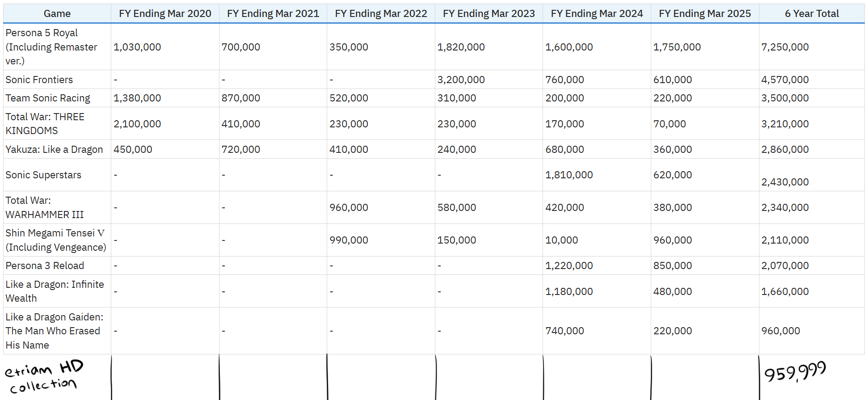
Task: Click THREE KINGDOMS value 70,000
Action: point(670,124)
